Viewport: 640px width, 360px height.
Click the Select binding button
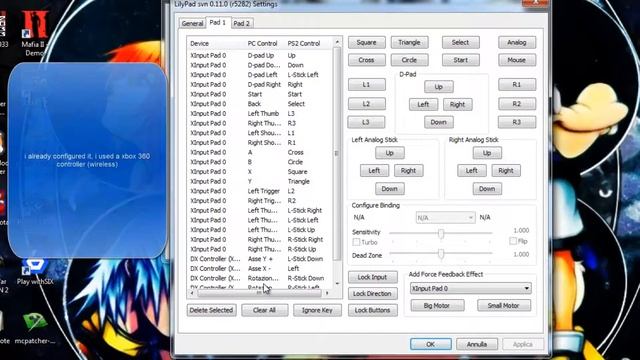click(x=460, y=42)
